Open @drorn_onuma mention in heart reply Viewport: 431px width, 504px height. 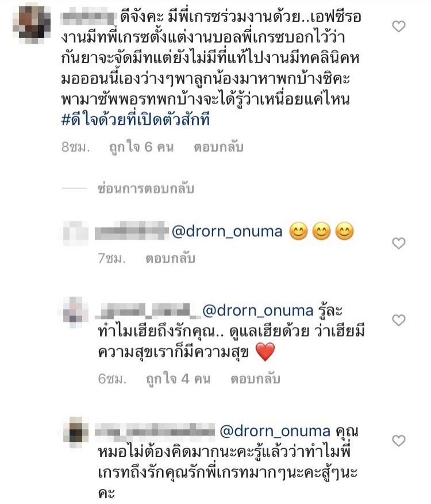coord(258,311)
